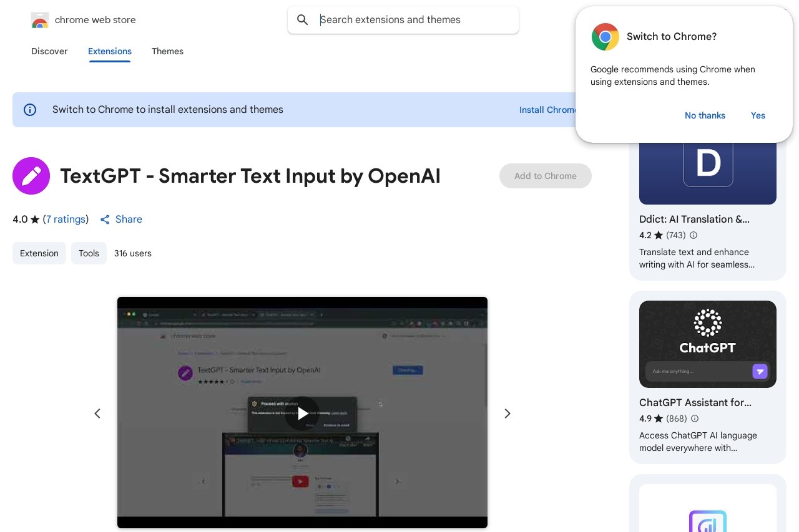Screen dimensions: 799x532
Task: Open the Discover tab
Action: pyautogui.click(x=49, y=51)
